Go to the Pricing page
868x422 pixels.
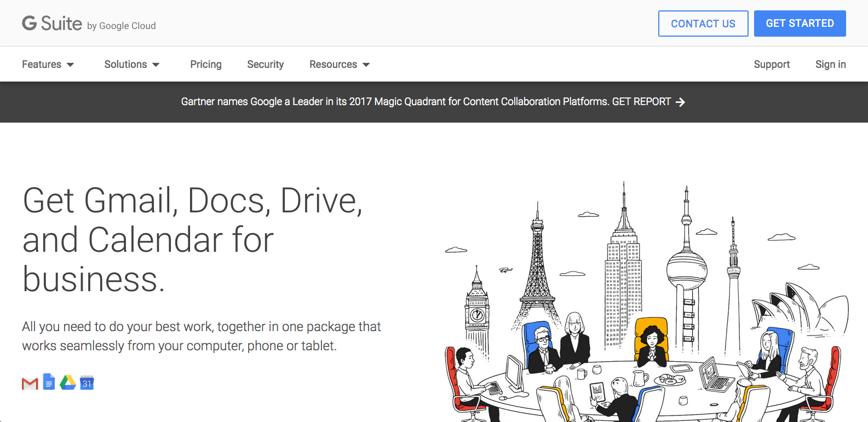[x=206, y=65]
